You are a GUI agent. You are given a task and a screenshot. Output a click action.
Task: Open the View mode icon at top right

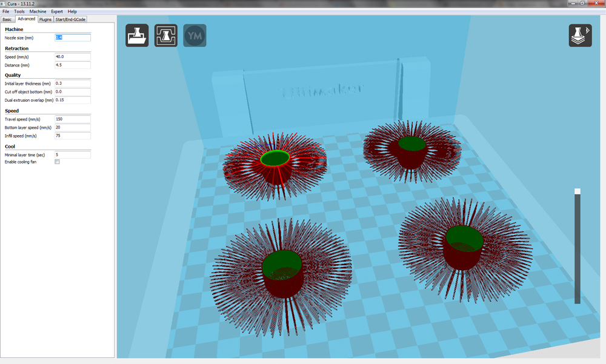click(580, 36)
